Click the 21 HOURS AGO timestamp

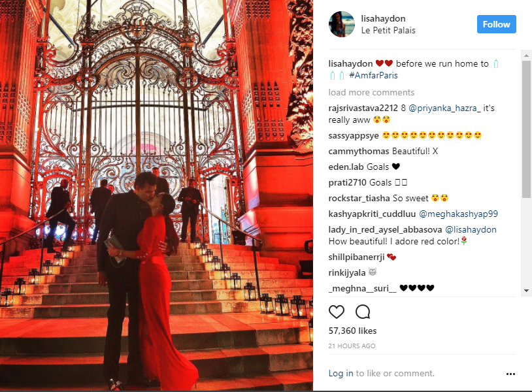point(352,346)
